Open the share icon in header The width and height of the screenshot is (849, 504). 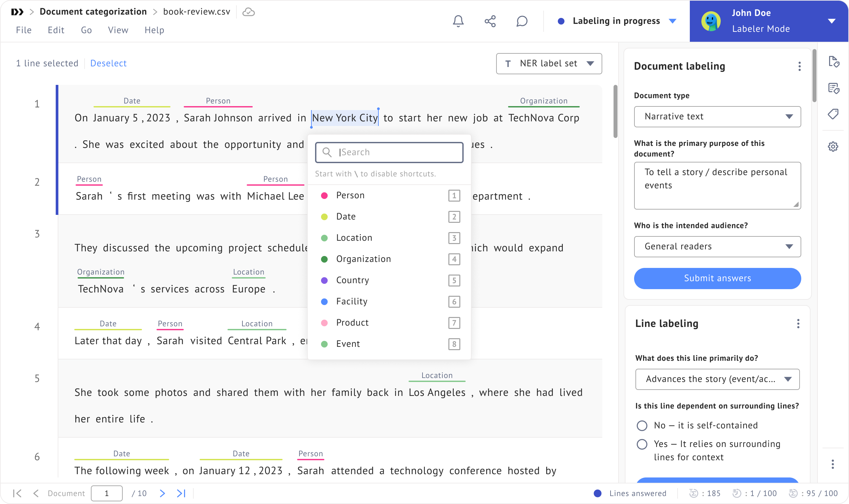click(490, 21)
